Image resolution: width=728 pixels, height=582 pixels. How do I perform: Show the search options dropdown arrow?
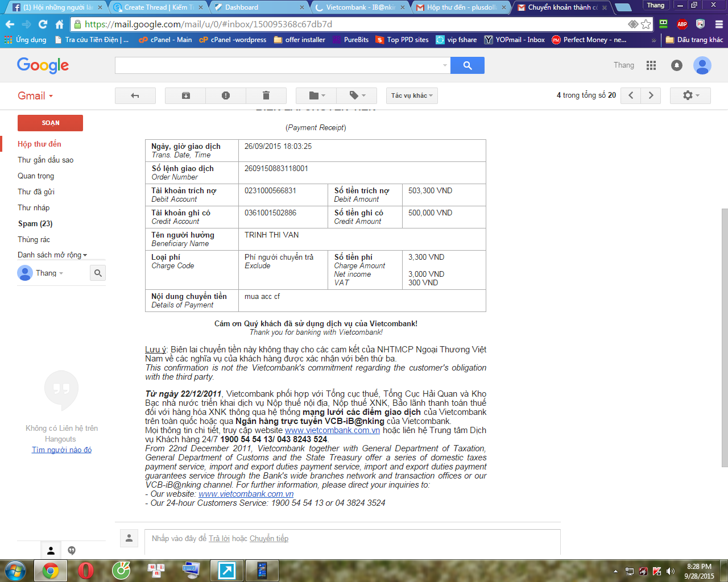[445, 65]
